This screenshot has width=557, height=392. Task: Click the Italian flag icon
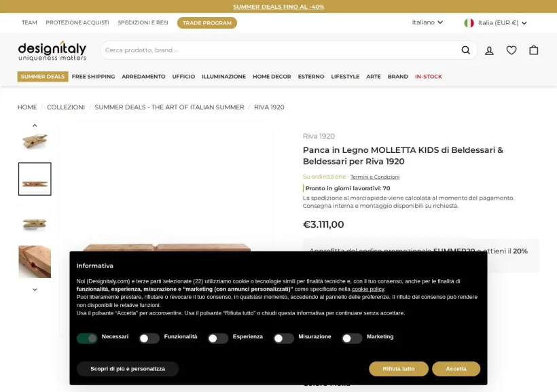[469, 22]
